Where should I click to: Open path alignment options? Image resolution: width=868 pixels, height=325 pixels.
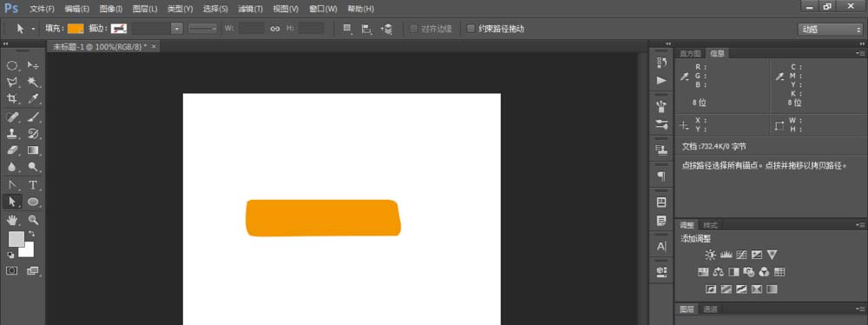point(366,29)
